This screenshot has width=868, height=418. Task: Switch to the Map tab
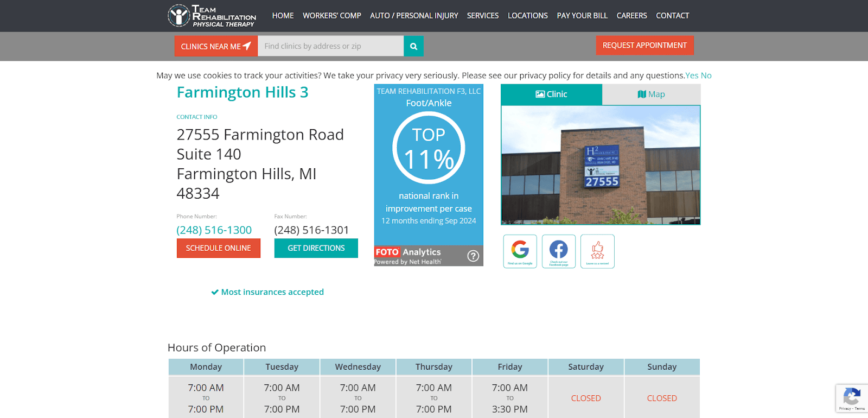click(x=652, y=94)
